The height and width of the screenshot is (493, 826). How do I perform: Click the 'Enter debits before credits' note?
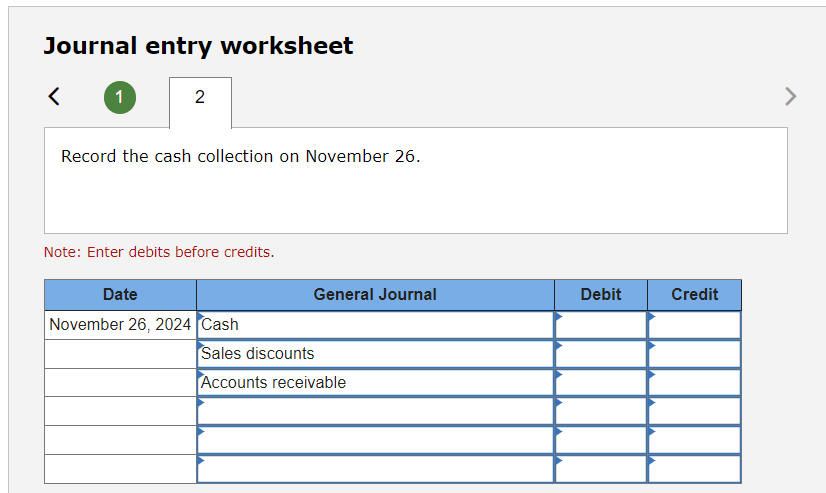pos(159,252)
